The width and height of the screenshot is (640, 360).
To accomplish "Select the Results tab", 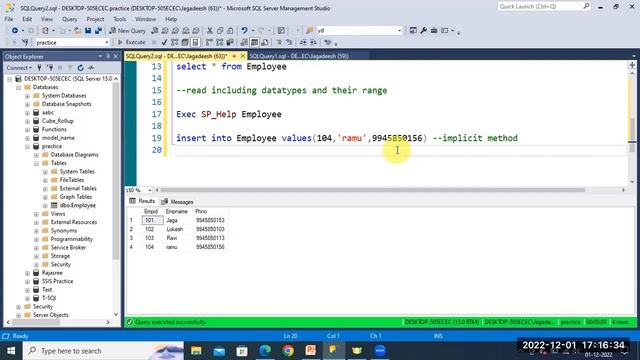I will (x=142, y=201).
